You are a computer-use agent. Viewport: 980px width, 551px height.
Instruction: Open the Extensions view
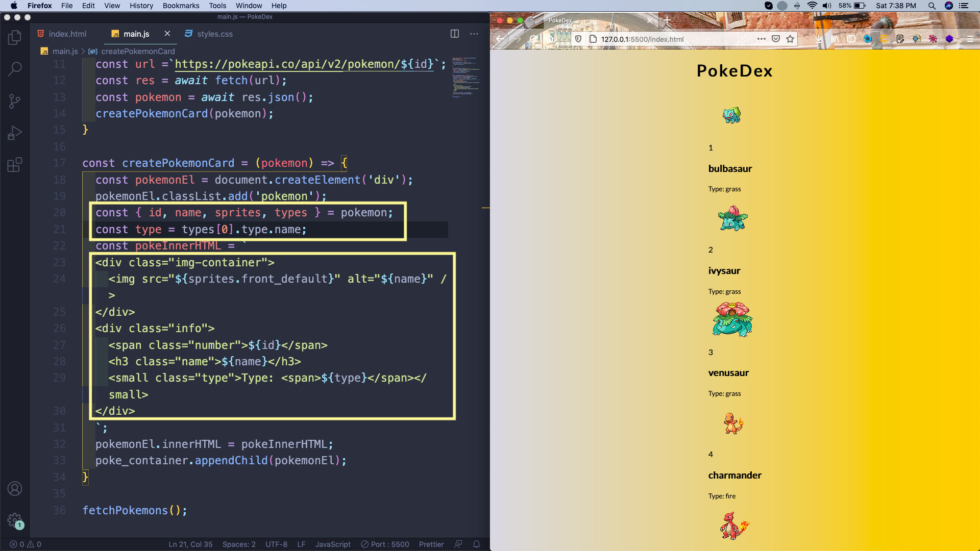tap(15, 165)
